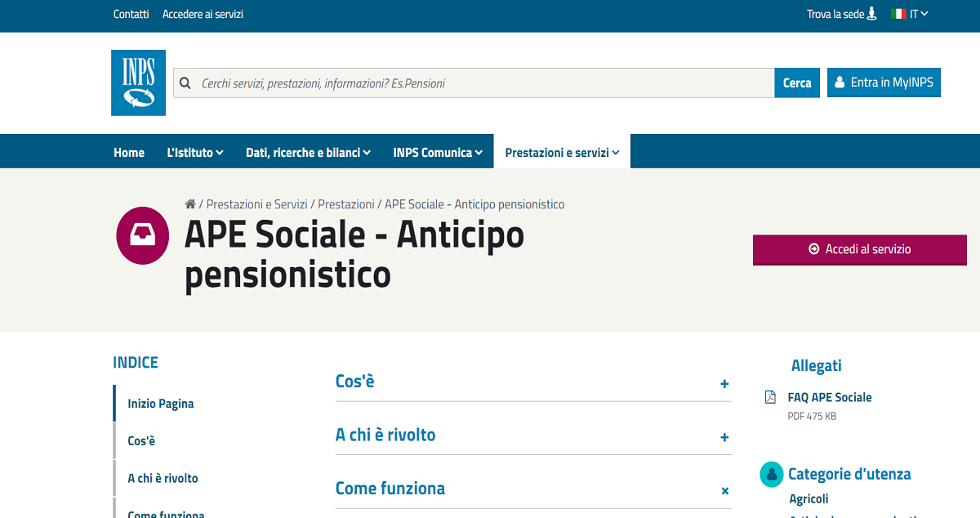Select Inizio Pagina in the index
This screenshot has height=518, width=980.
point(161,404)
